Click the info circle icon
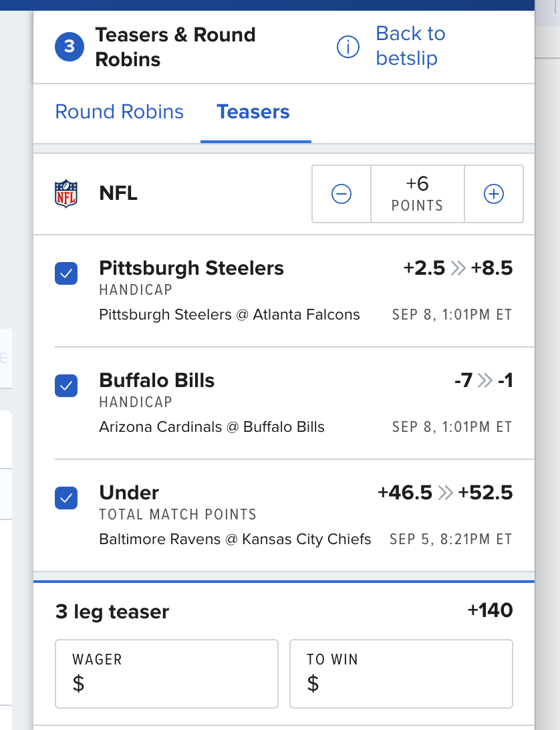Image resolution: width=560 pixels, height=730 pixels. 347,47
